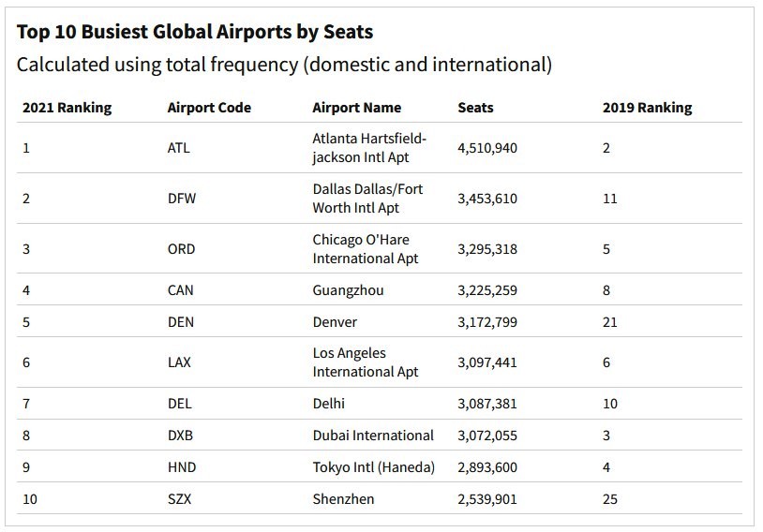Click the "2021 Ranking" column header
Screen dimensions: 763x532
coord(67,108)
